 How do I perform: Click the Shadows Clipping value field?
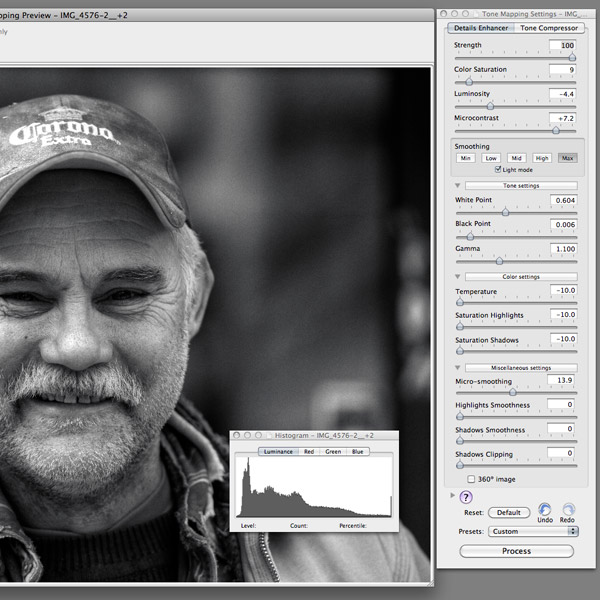561,453
